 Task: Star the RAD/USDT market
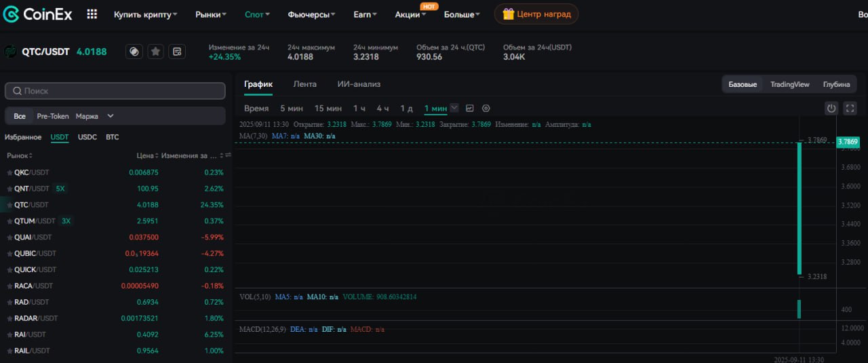tap(9, 303)
